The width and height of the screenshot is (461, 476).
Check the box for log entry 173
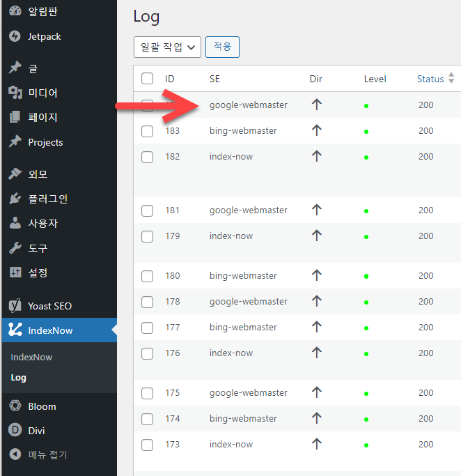click(x=147, y=445)
